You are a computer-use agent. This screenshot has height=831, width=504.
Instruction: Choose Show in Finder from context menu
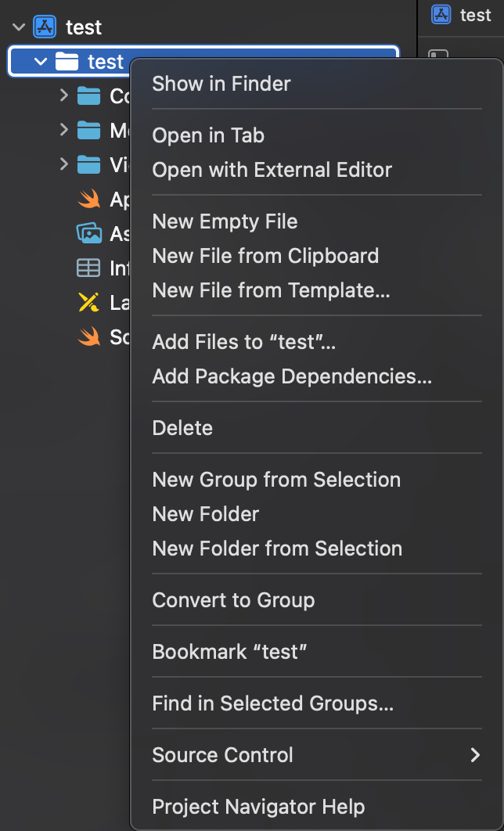(x=221, y=84)
